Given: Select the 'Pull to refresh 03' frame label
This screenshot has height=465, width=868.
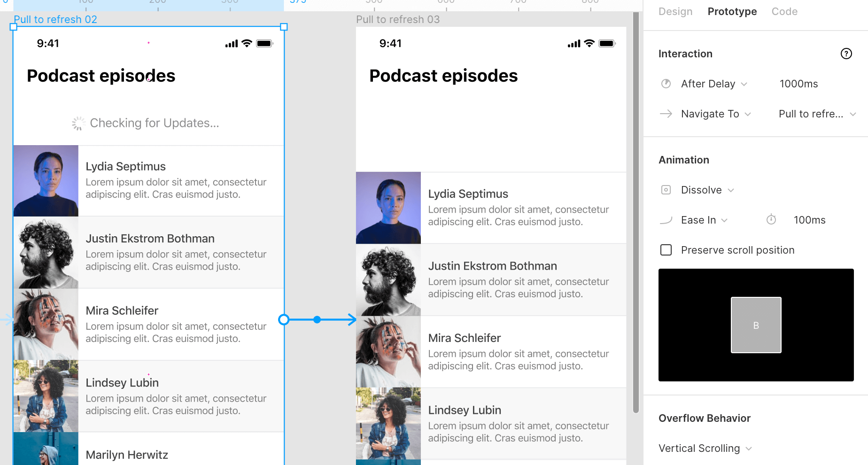Looking at the screenshot, I should coord(397,19).
